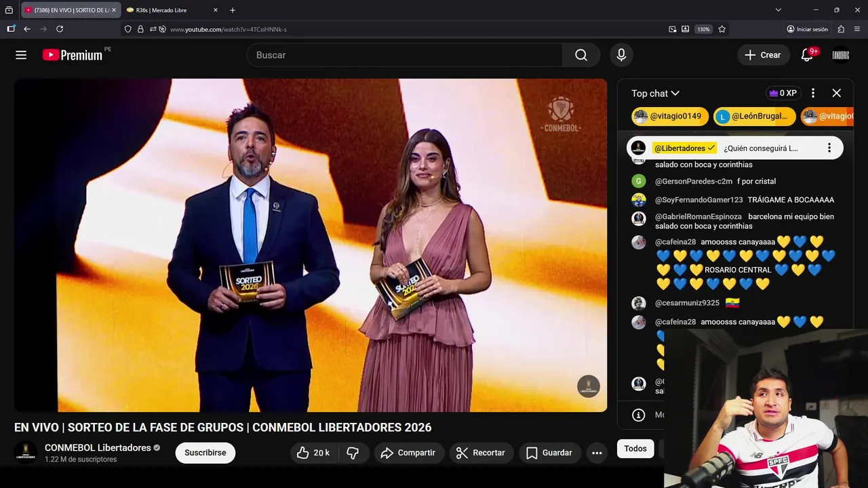The image size is (868, 488).
Task: Select the @LeónBrugal chip
Action: [x=754, y=117]
